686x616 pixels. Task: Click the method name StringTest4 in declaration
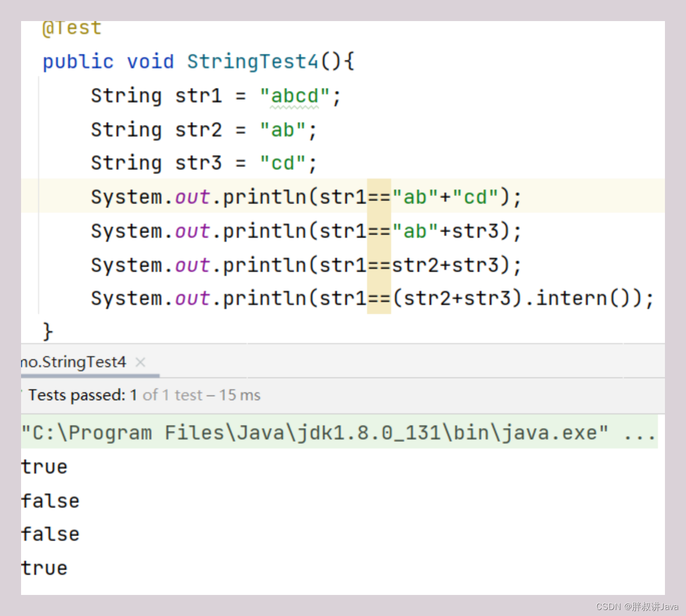pyautogui.click(x=253, y=62)
